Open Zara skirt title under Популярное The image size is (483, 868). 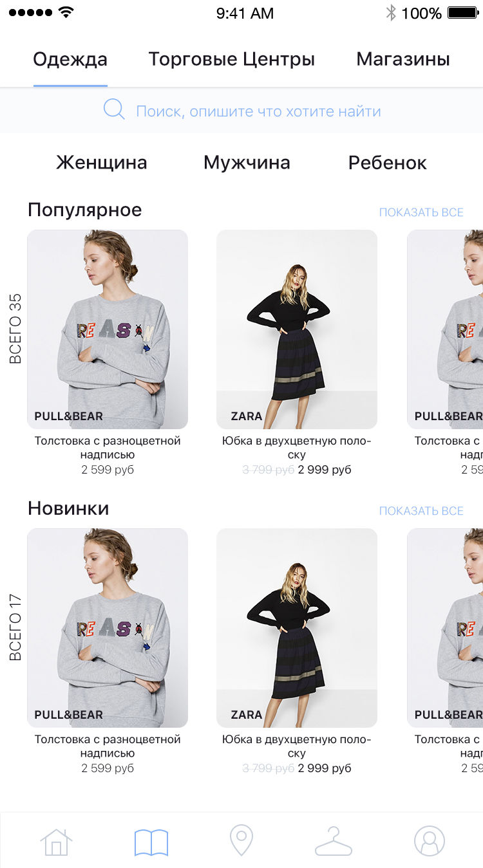tap(297, 448)
